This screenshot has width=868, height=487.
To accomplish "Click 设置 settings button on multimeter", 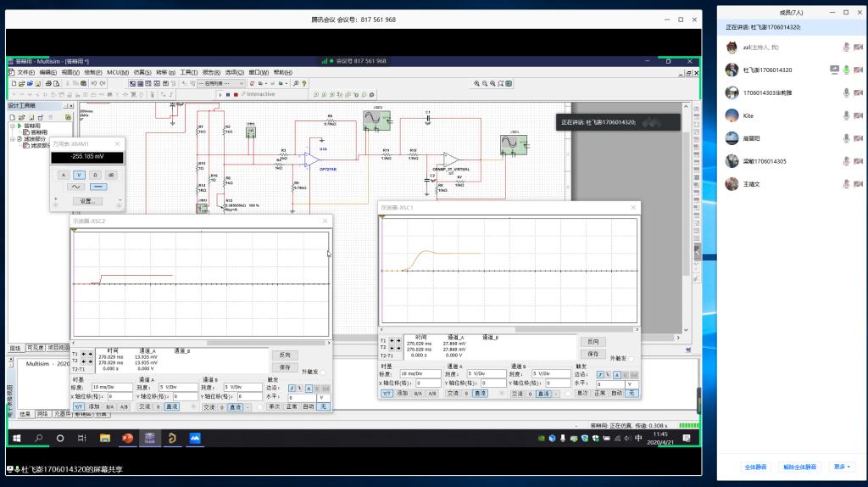I will (86, 201).
